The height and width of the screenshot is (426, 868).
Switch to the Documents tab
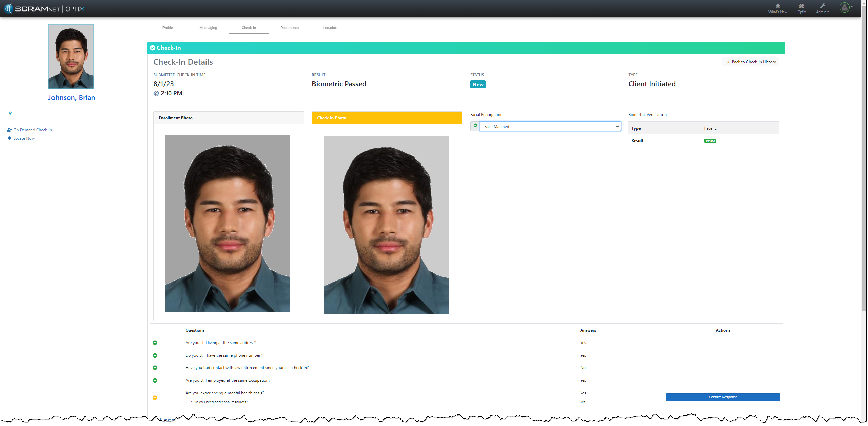tap(289, 28)
